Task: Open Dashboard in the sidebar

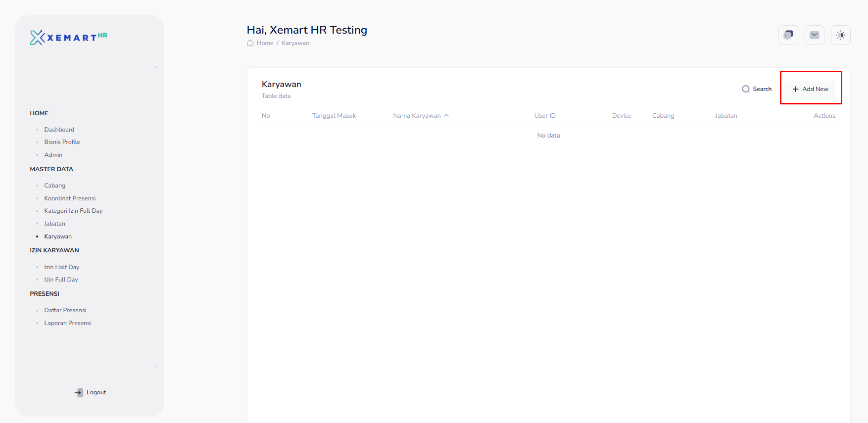Action: (59, 130)
